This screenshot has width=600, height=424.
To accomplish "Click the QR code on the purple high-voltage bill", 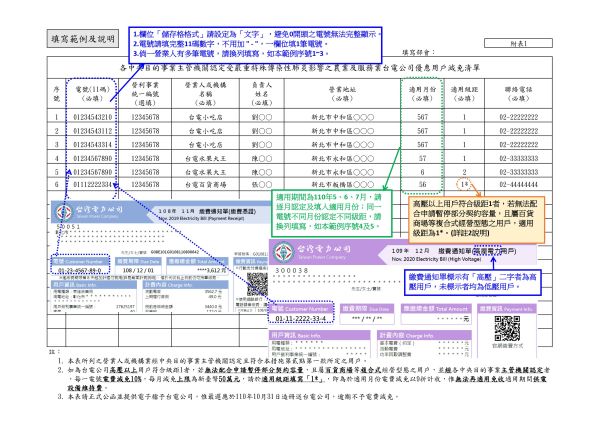I will coord(507,328).
